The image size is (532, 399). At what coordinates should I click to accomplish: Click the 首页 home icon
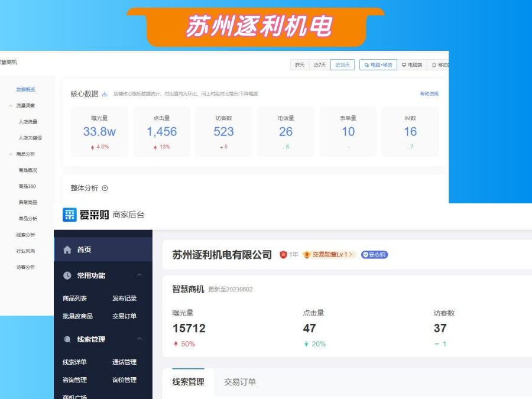click(66, 249)
